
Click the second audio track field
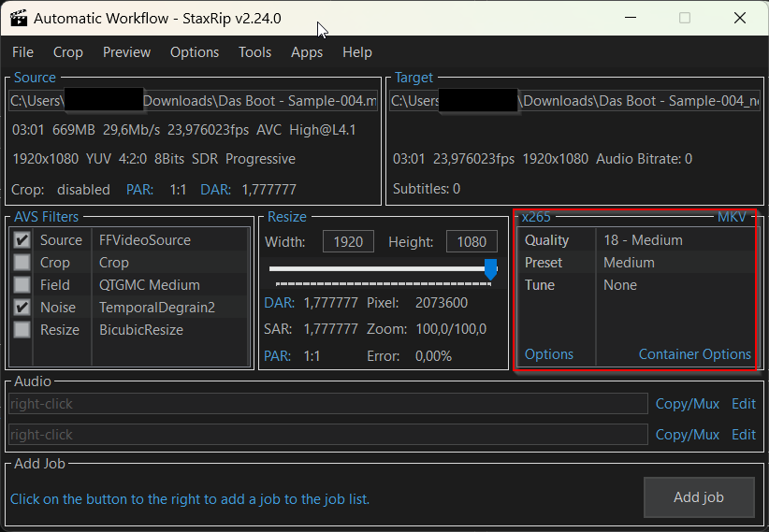tap(328, 435)
